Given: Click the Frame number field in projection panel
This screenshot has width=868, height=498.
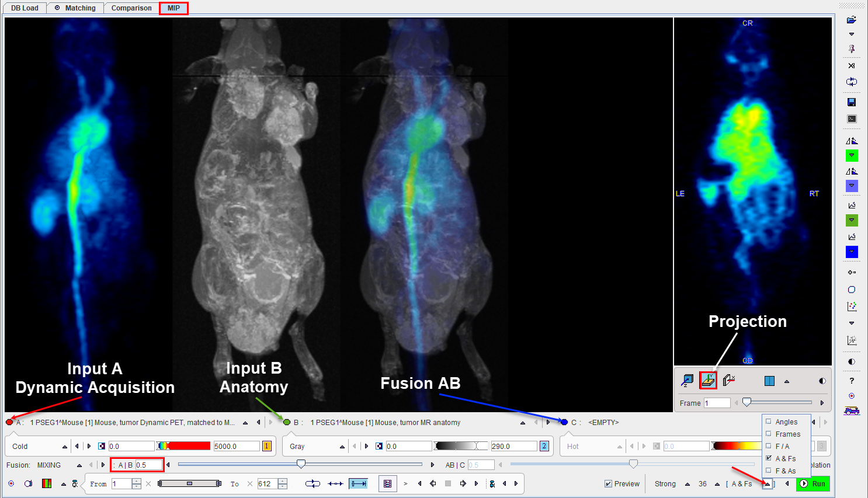Looking at the screenshot, I should coord(717,403).
